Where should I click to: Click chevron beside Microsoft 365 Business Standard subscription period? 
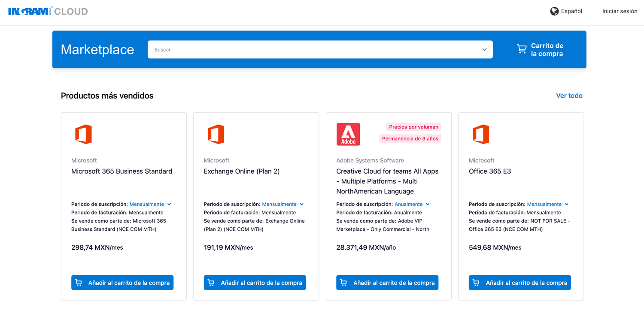tap(169, 205)
